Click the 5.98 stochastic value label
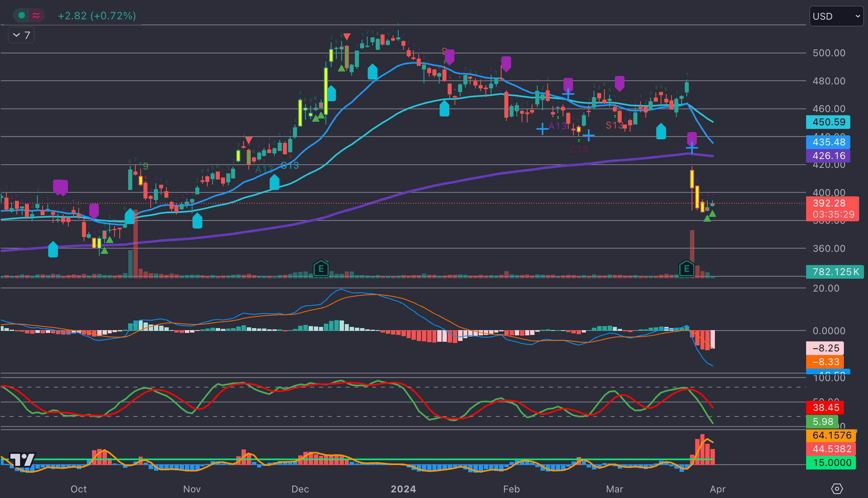The image size is (868, 498). [x=822, y=422]
